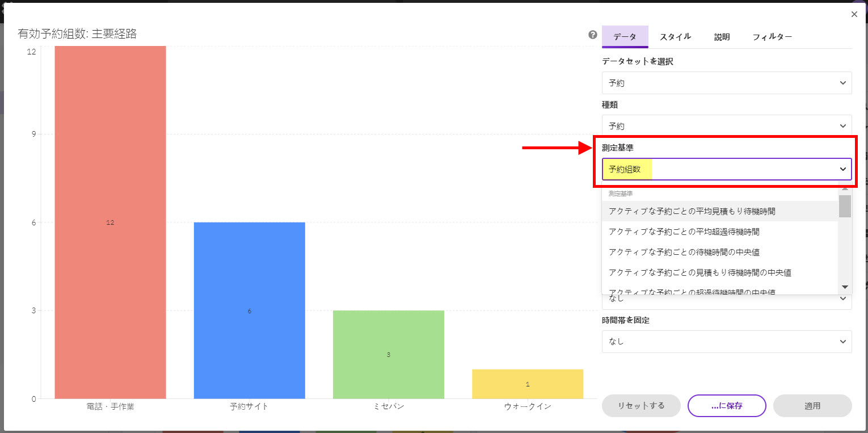Click the blue 予約サイト bar

pyautogui.click(x=249, y=310)
